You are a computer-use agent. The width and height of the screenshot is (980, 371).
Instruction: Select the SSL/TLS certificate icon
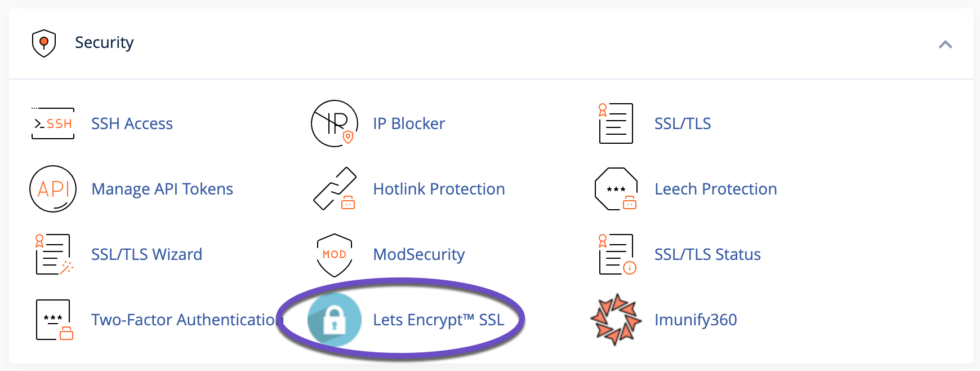point(616,123)
